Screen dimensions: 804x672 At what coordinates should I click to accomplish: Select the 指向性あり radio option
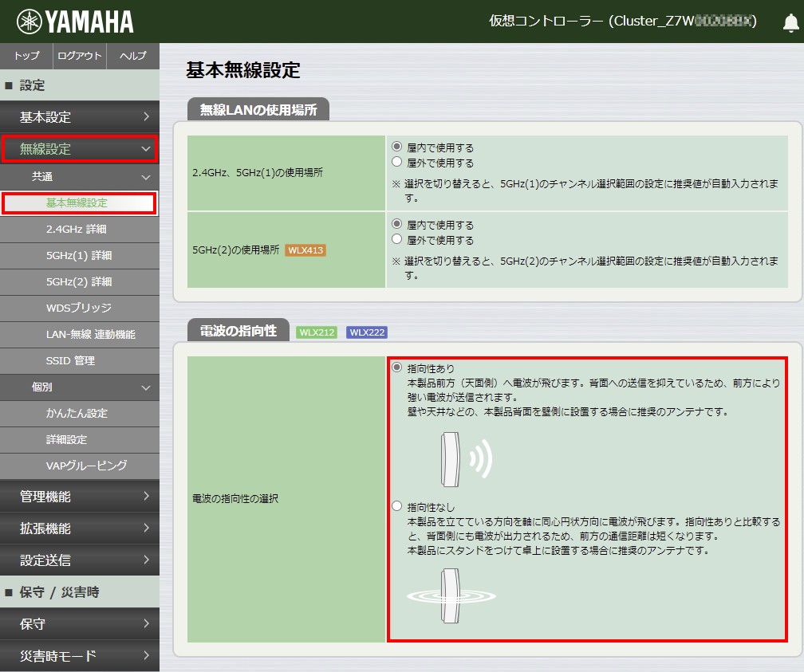(x=397, y=369)
